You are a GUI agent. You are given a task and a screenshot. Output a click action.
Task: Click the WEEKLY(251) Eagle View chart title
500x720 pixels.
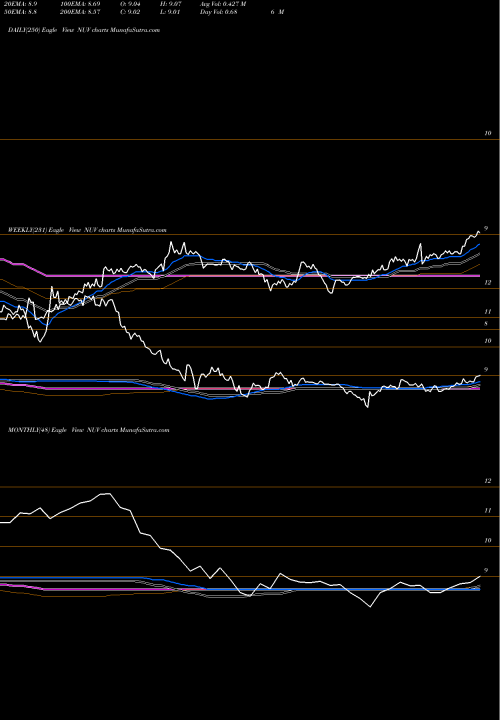point(87,230)
